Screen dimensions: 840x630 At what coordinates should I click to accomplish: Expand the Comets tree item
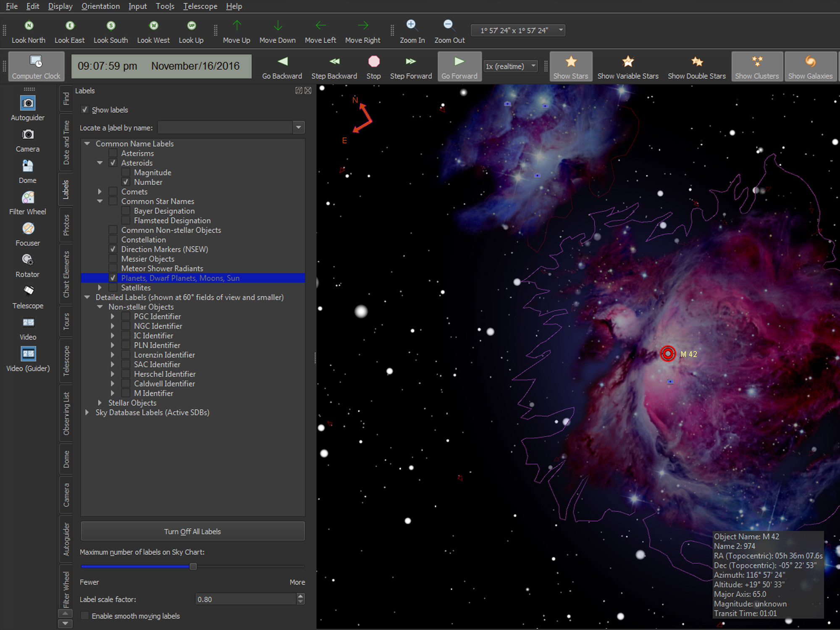100,191
